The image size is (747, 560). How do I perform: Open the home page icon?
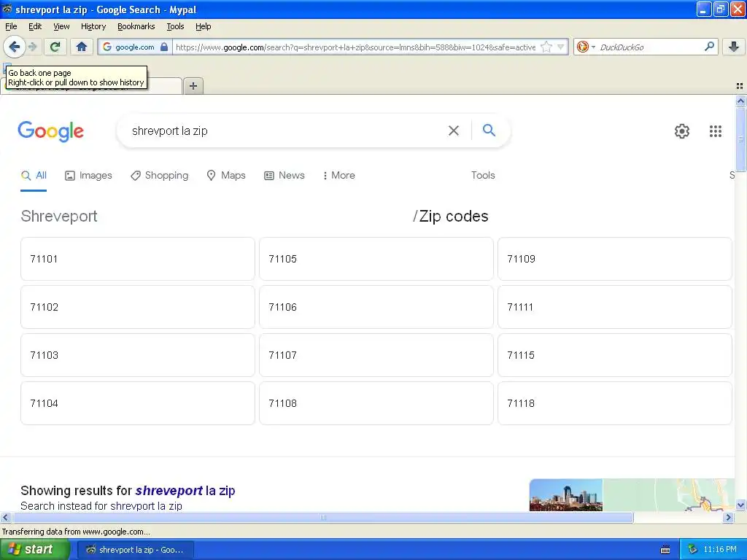click(x=82, y=47)
